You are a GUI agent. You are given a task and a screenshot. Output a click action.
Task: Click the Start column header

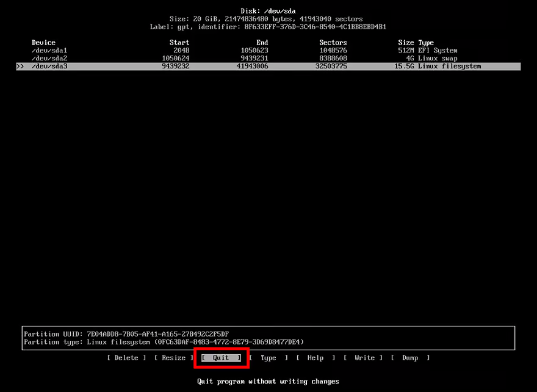click(x=179, y=43)
